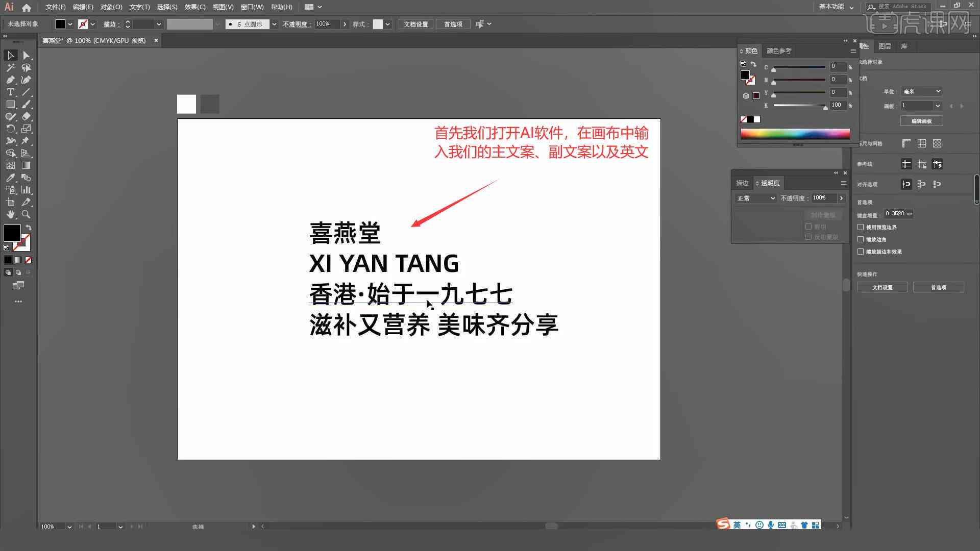Click the 喜燕堂 document tab

coord(94,40)
